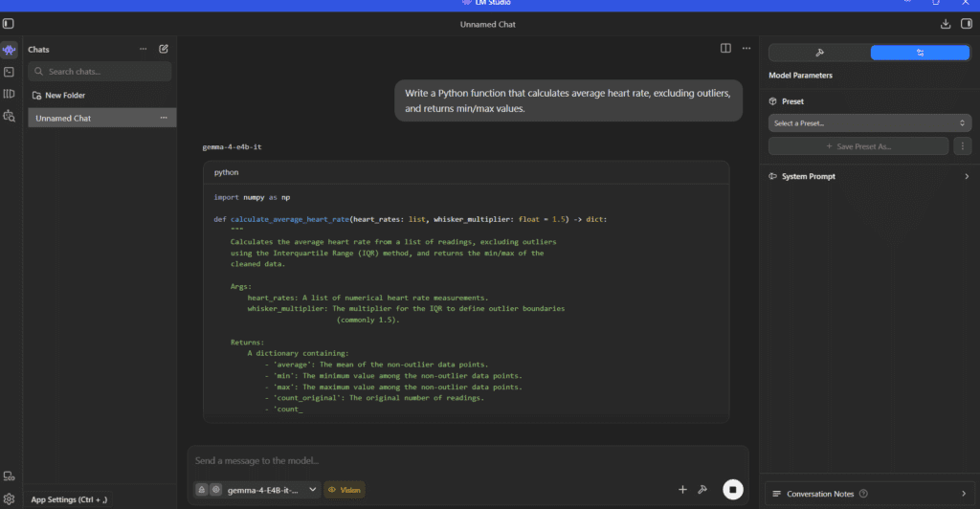
Task: Click the python label on code block
Action: pos(226,172)
